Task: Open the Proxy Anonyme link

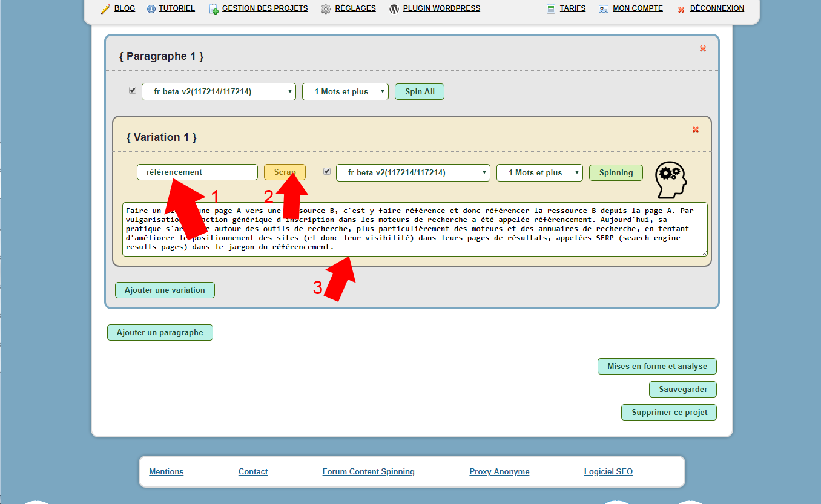Action: 500,471
